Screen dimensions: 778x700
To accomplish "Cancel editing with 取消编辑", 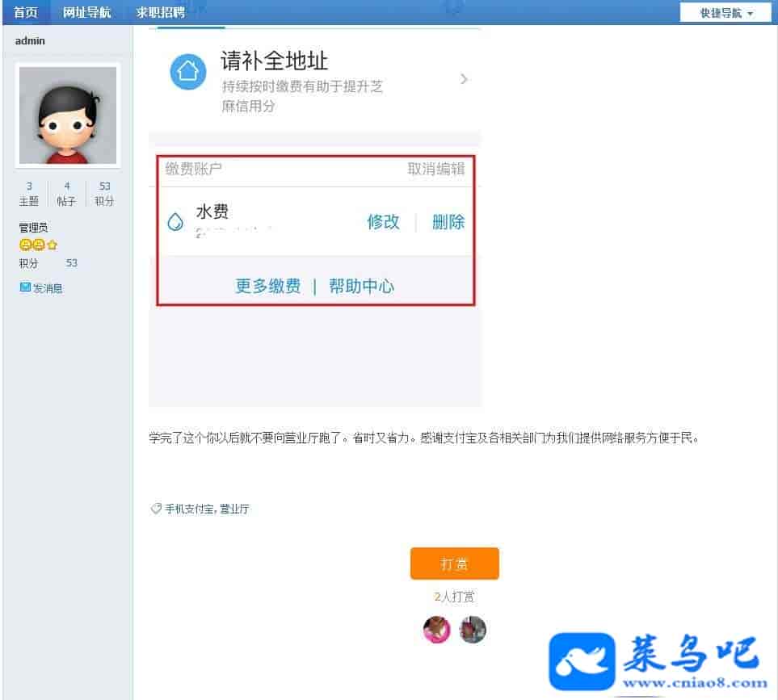I will [x=436, y=169].
